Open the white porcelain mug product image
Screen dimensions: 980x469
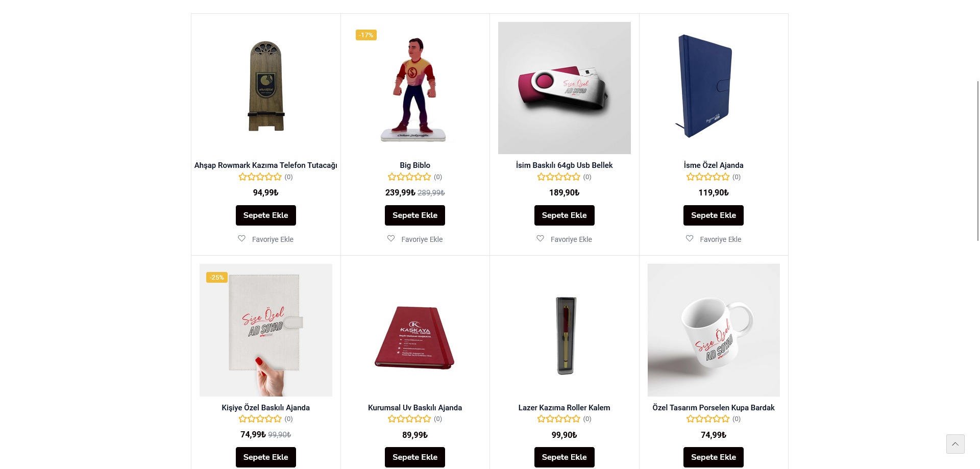point(714,330)
